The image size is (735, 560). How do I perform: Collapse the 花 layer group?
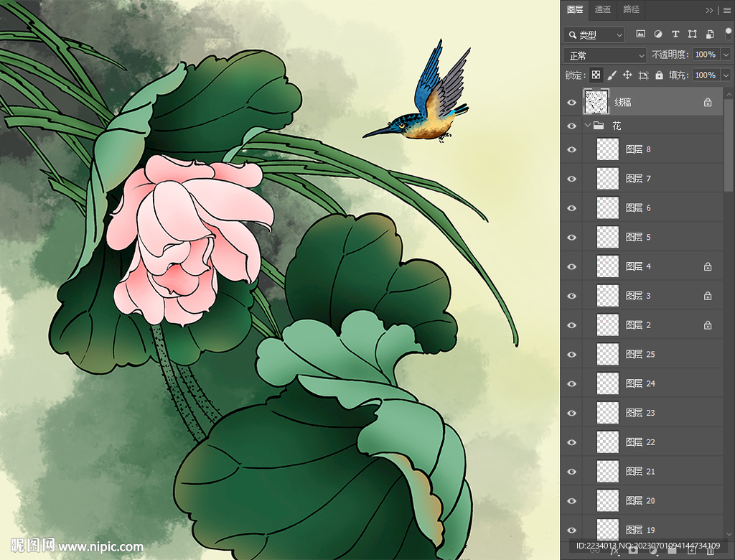coord(588,126)
